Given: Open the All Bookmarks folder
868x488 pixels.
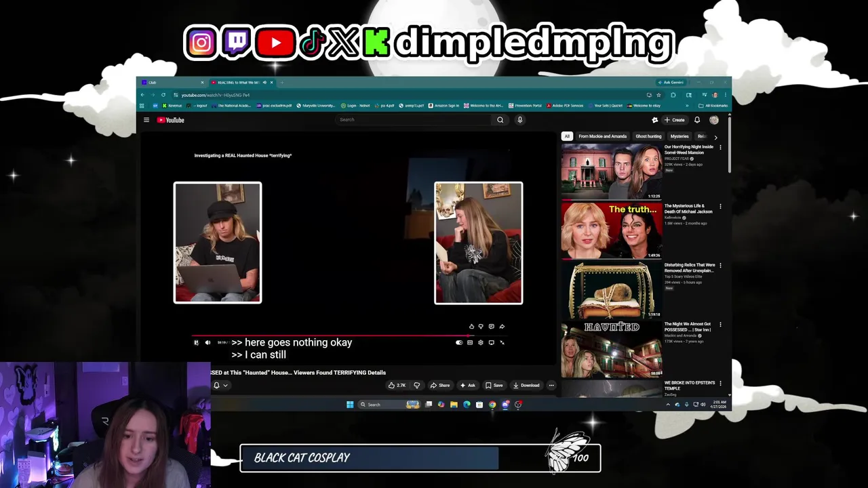Looking at the screenshot, I should point(714,106).
